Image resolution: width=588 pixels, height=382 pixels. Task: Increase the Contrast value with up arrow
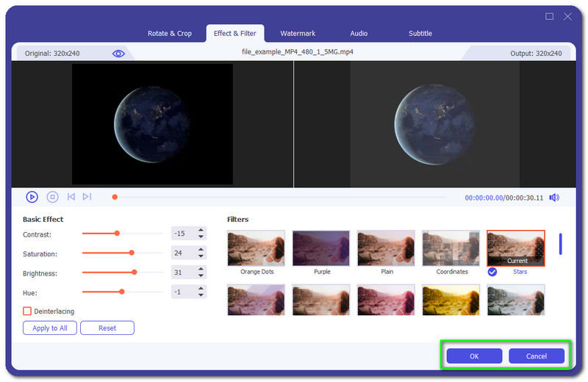pos(202,230)
